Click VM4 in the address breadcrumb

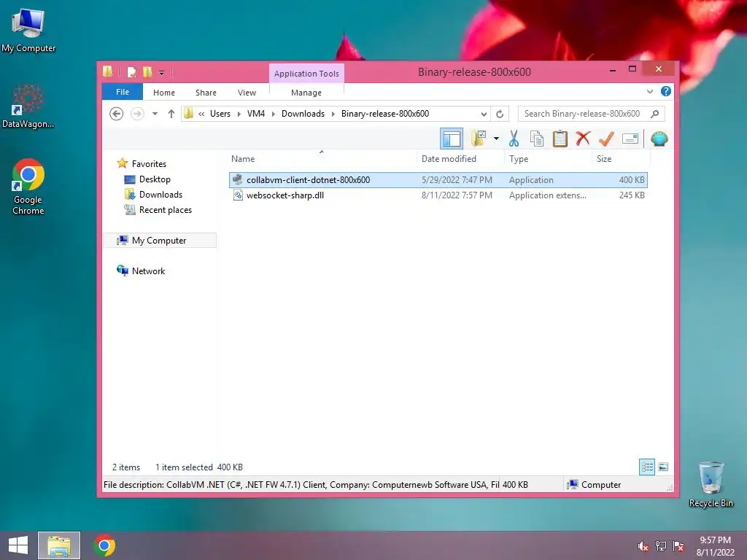pos(256,114)
